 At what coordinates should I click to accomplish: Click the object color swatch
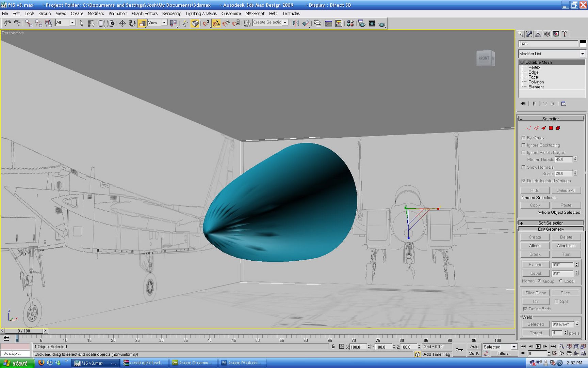coord(583,44)
